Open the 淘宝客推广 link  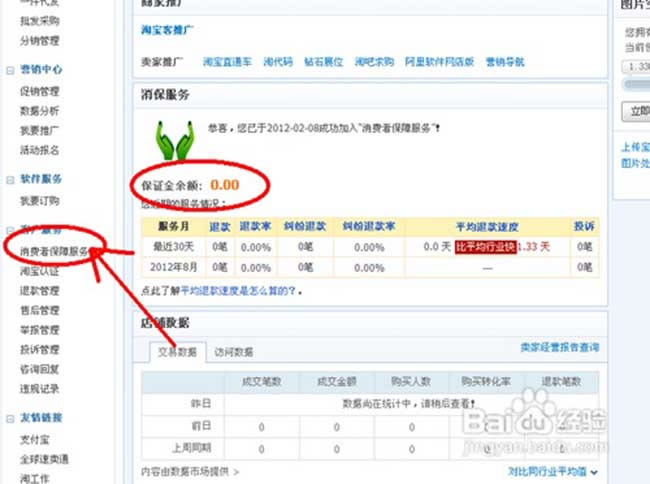click(167, 30)
